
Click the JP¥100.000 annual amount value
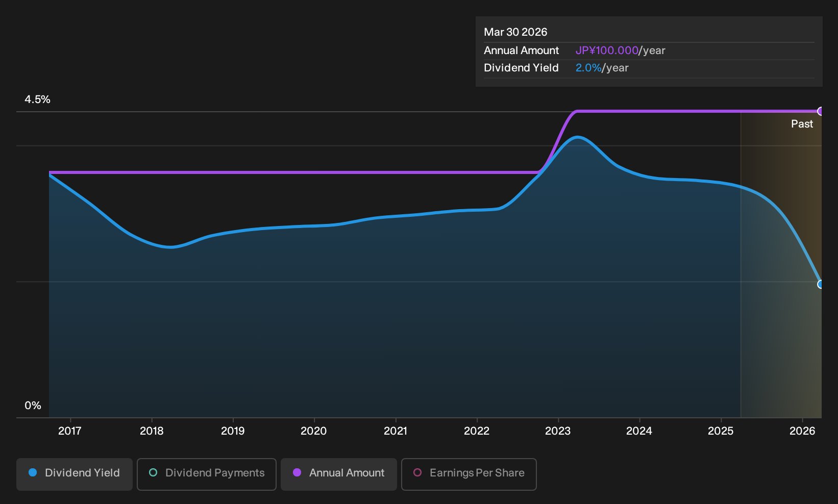607,51
